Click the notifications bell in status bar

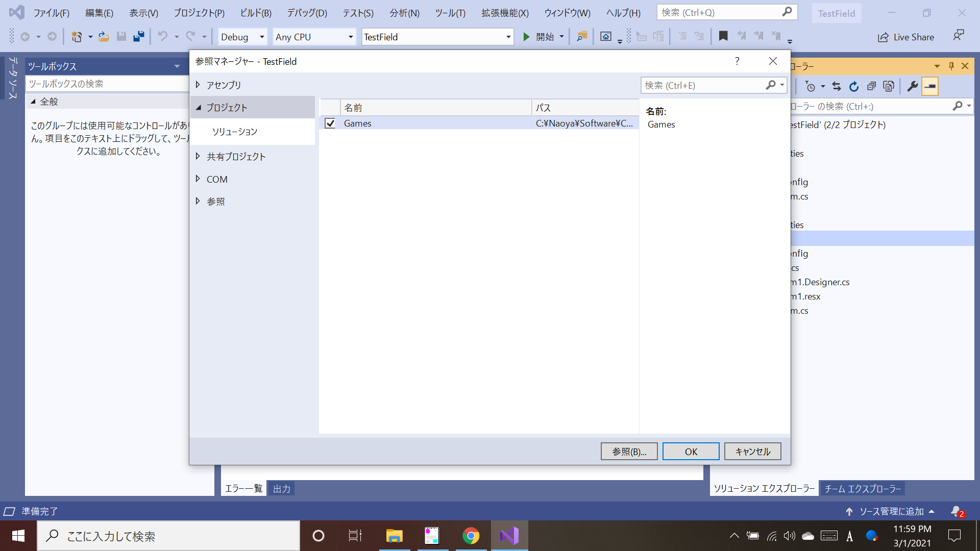point(956,511)
